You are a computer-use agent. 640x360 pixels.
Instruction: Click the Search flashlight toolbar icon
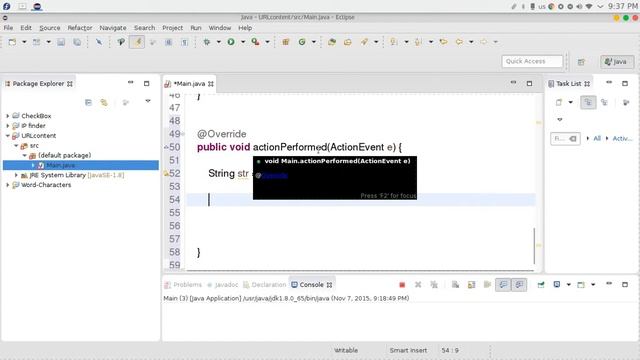point(364,42)
